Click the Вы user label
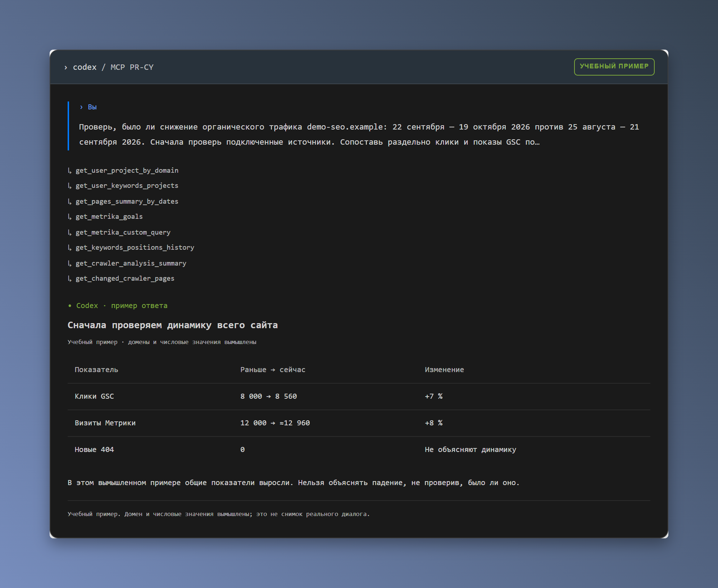Image resolution: width=718 pixels, height=588 pixels. pos(92,107)
